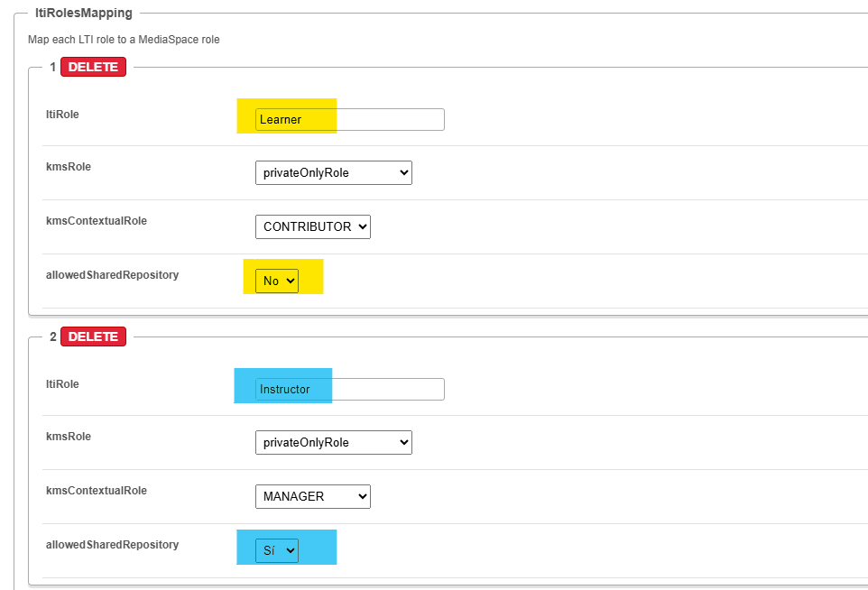Click the ltiRolesMapping section heading
868x590 pixels.
pos(84,13)
